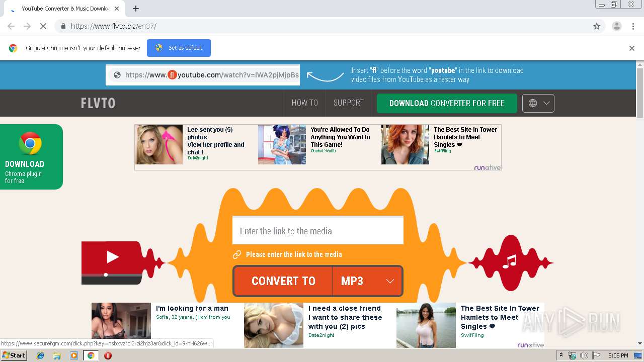Open the media player taskbar icon
644x362 pixels.
[x=74, y=355]
